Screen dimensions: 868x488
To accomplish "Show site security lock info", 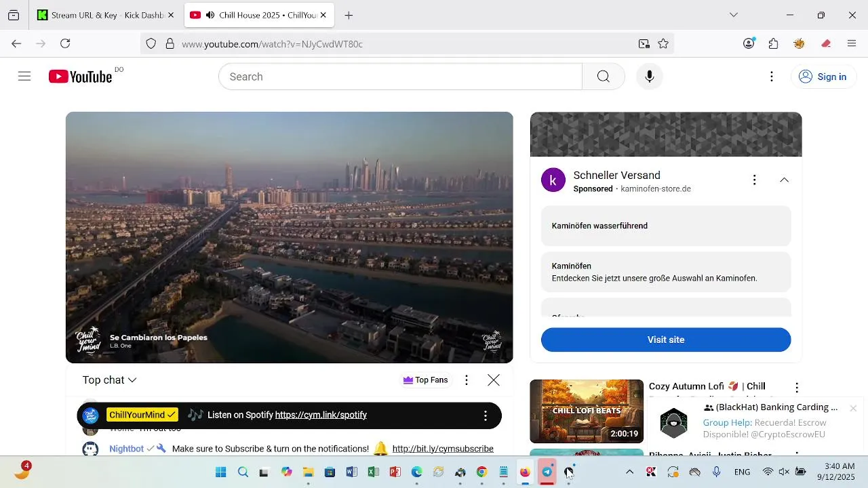I will coord(170,44).
